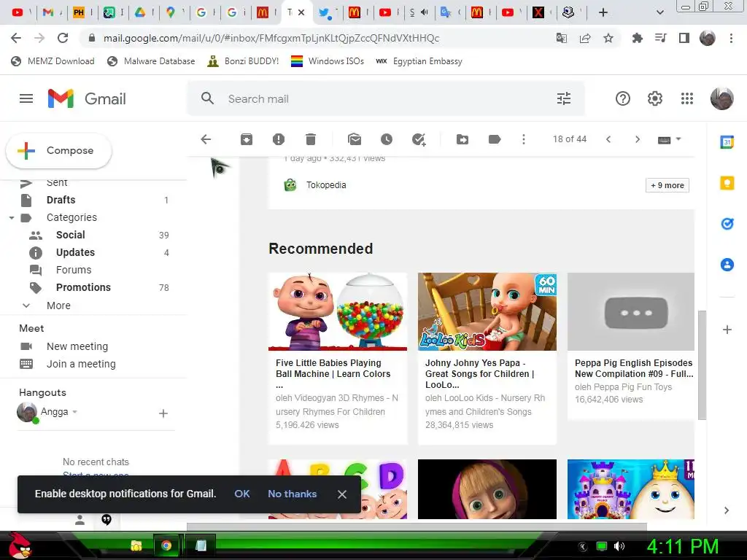747x560 pixels.
Task: Decline notifications with No thanks
Action: tap(292, 494)
